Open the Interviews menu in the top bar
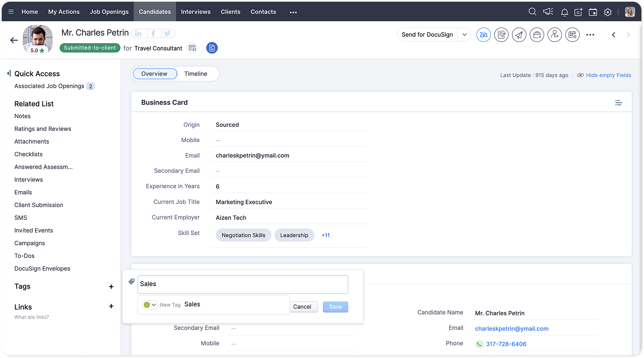Viewport: 644px width, 358px height. pos(195,12)
